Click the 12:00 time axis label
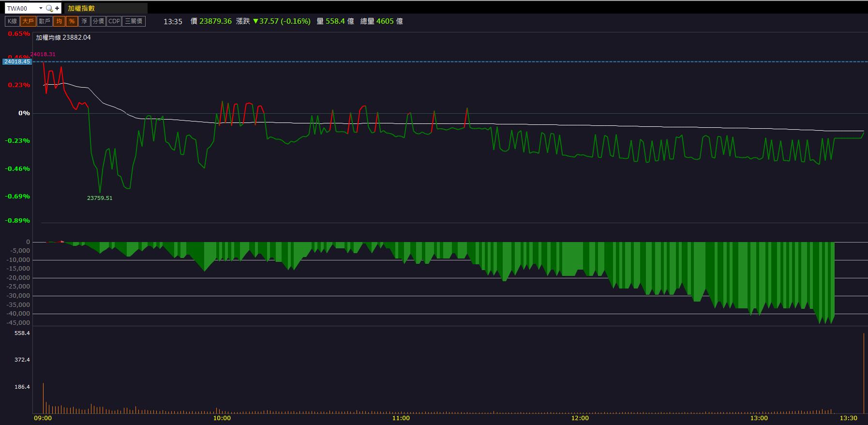 [580, 418]
